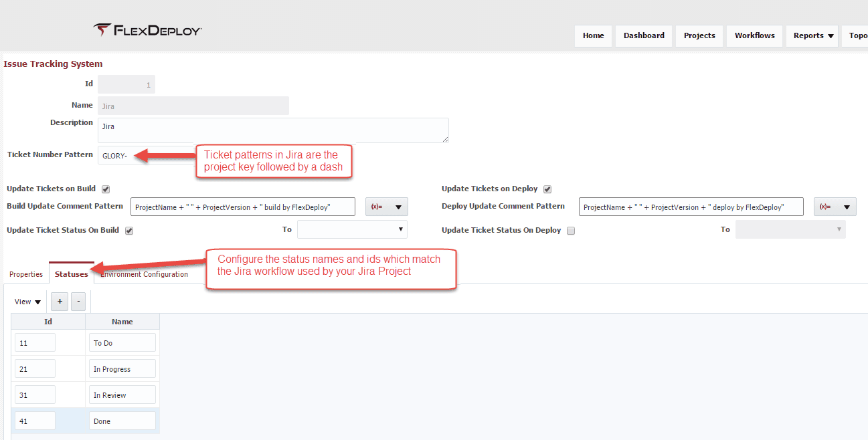
Task: Navigate to Projects
Action: (699, 35)
